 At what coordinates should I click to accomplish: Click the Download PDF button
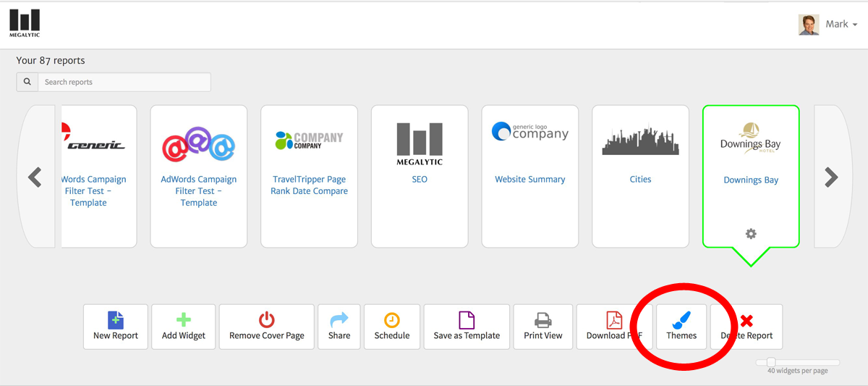click(613, 327)
